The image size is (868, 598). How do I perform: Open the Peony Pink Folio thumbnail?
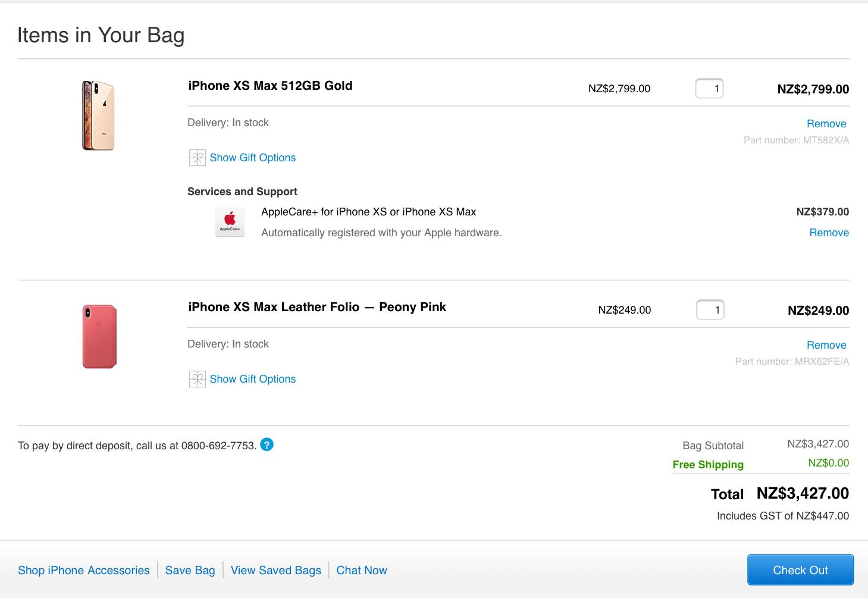pyautogui.click(x=99, y=337)
